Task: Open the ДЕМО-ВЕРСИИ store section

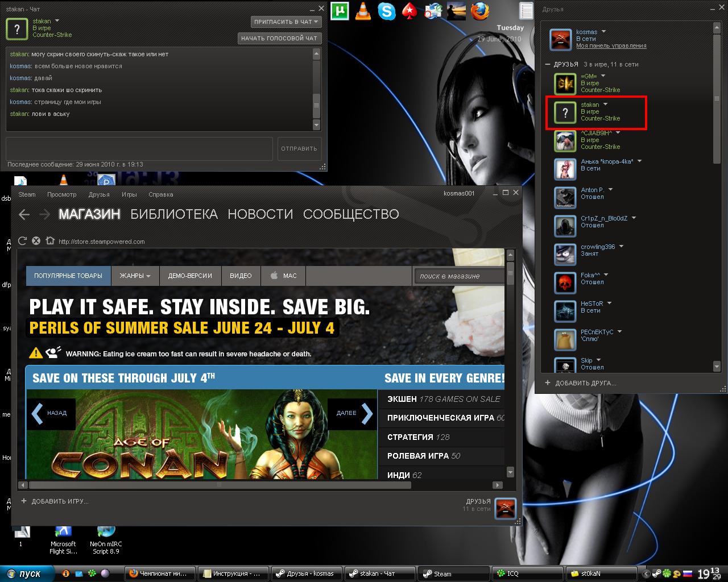Action: 190,276
